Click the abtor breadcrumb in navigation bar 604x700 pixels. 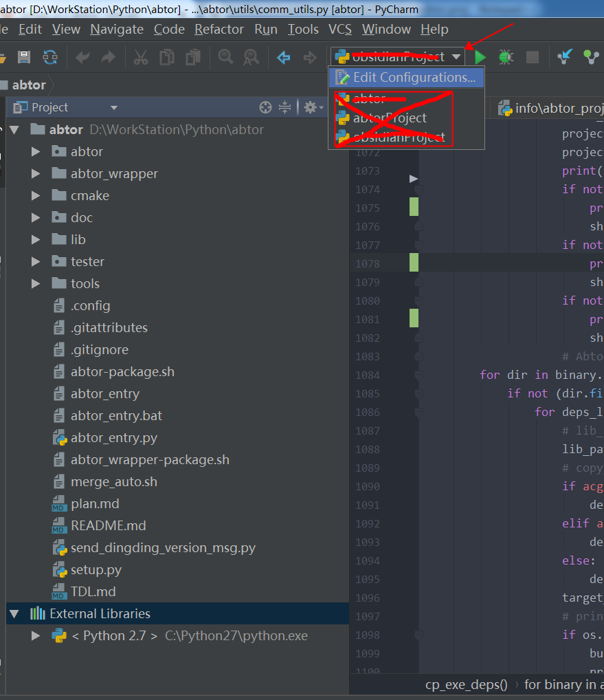29,85
